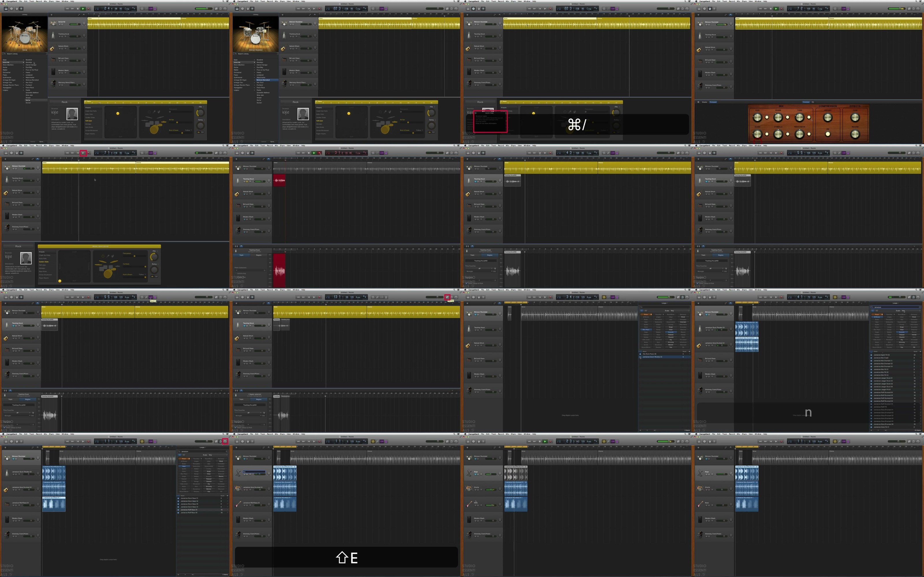Viewport: 924px width, 577px height.
Task: Click the Compare button in Smart Controls
Action: [713, 102]
